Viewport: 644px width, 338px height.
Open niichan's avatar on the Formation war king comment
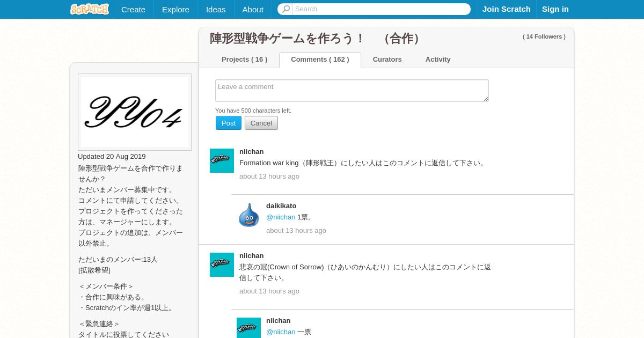coord(222,160)
